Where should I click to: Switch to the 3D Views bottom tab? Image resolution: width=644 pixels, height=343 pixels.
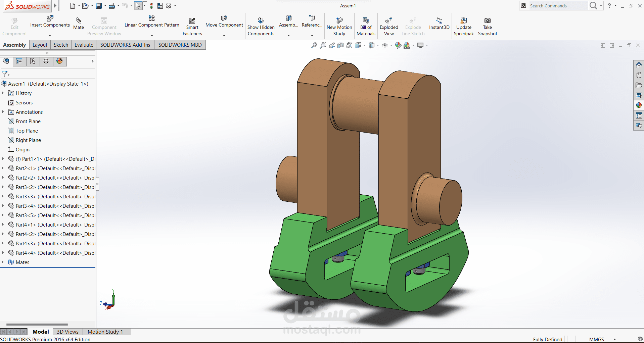point(67,332)
